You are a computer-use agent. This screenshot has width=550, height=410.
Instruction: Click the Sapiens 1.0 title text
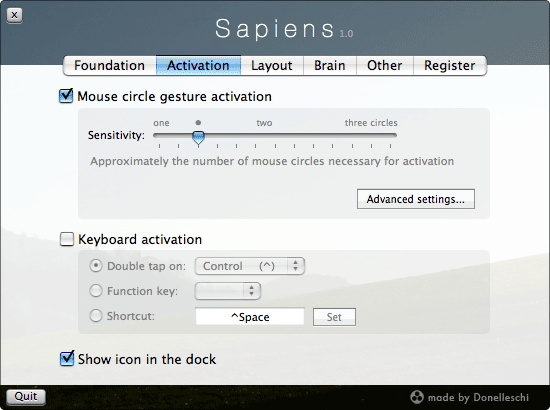click(x=284, y=29)
